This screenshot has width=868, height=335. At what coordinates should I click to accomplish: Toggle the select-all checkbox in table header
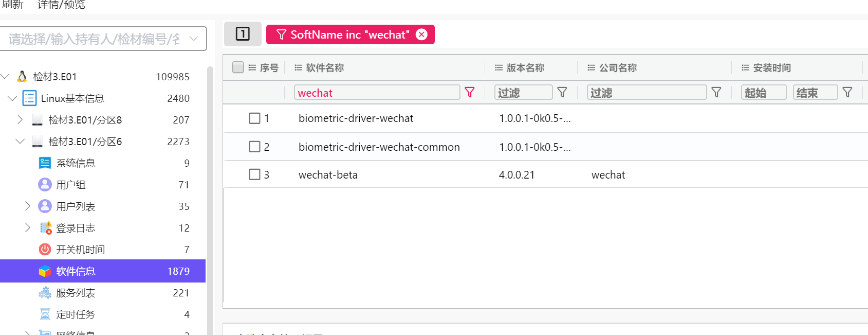coord(238,67)
